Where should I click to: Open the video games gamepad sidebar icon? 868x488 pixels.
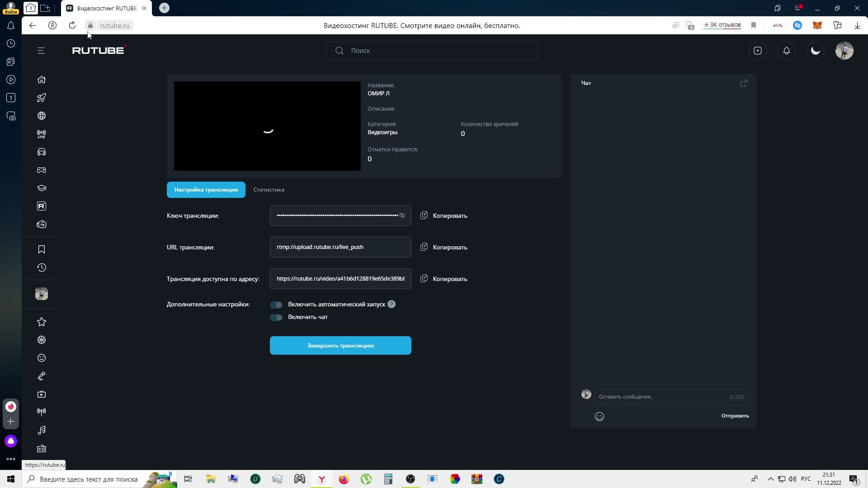pos(41,170)
